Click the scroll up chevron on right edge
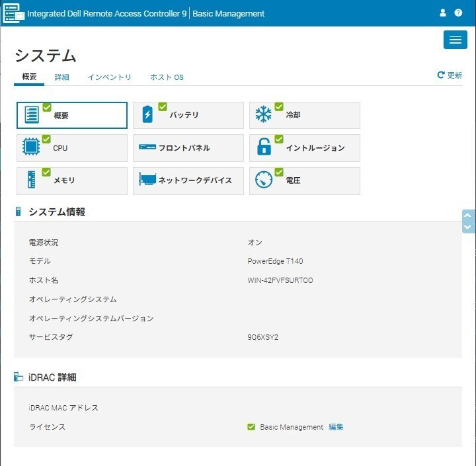This screenshot has width=476, height=466. [468, 215]
